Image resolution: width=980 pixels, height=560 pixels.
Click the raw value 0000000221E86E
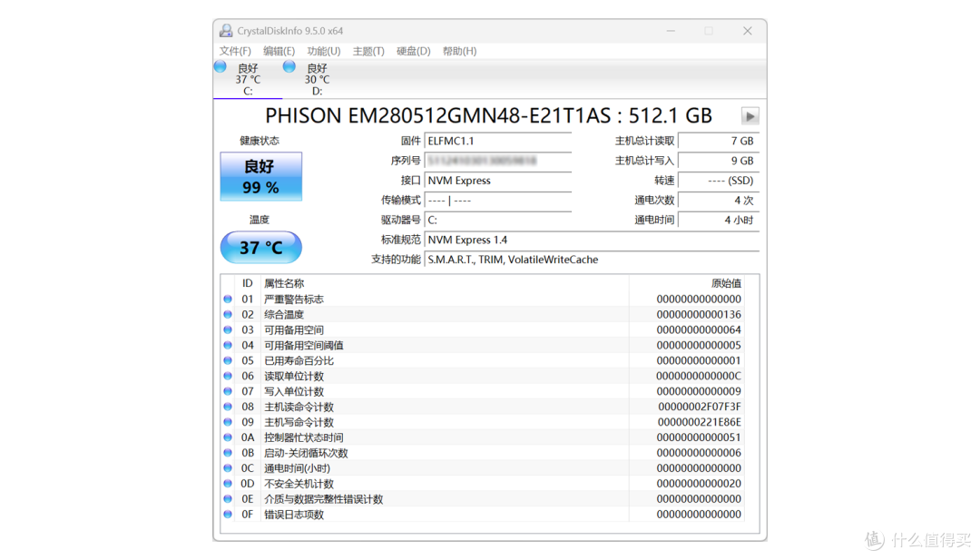pyautogui.click(x=700, y=422)
